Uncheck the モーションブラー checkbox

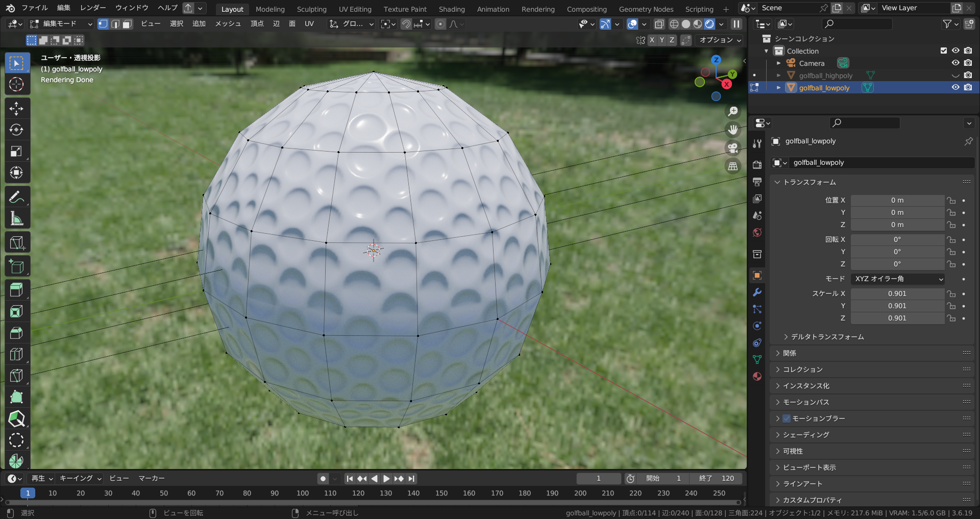pos(786,418)
